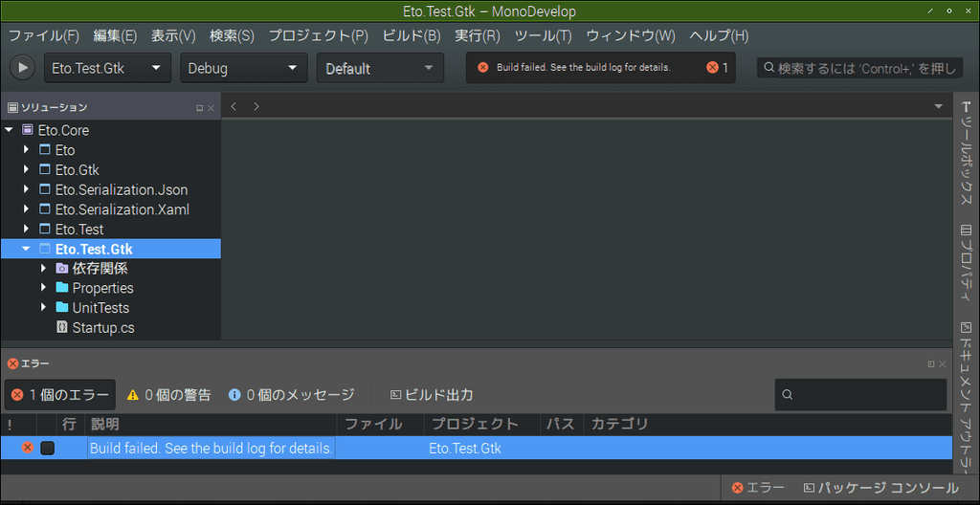The image size is (980, 505).
Task: Expand the Eto.Serialization.Json project node
Action: click(x=26, y=189)
